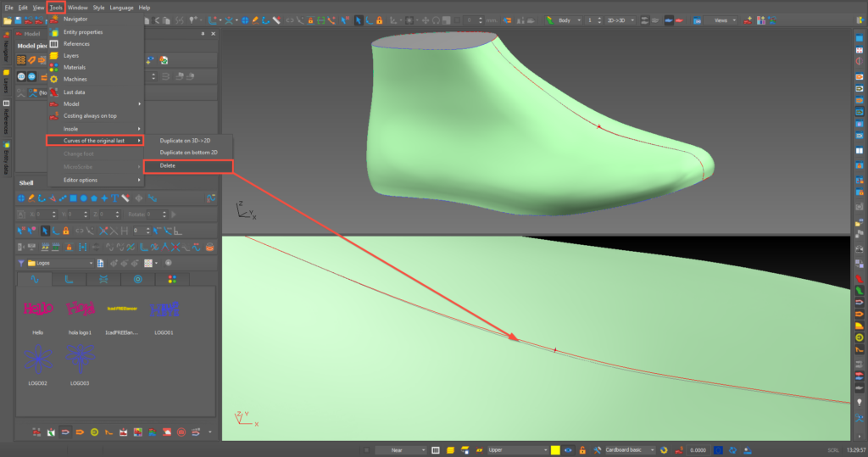Open the Window menu
Image resolution: width=868 pixels, height=457 pixels.
pos(77,7)
